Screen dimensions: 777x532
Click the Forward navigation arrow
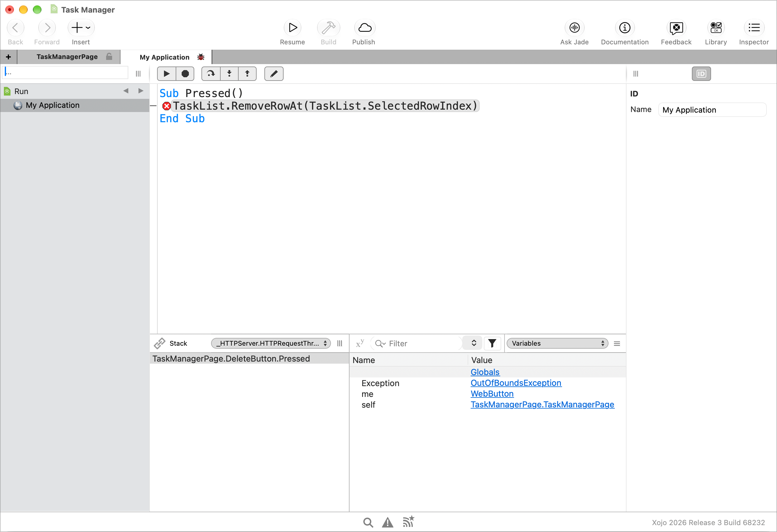coord(47,28)
